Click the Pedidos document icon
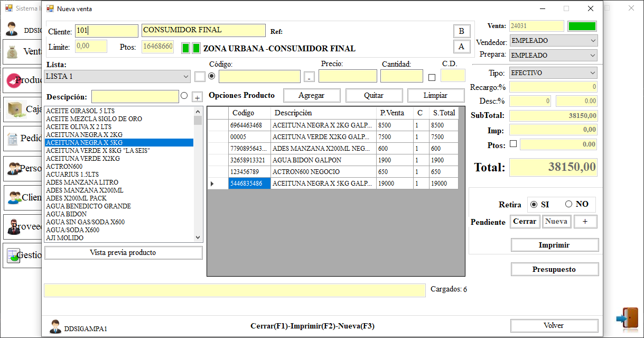 pyautogui.click(x=12, y=140)
